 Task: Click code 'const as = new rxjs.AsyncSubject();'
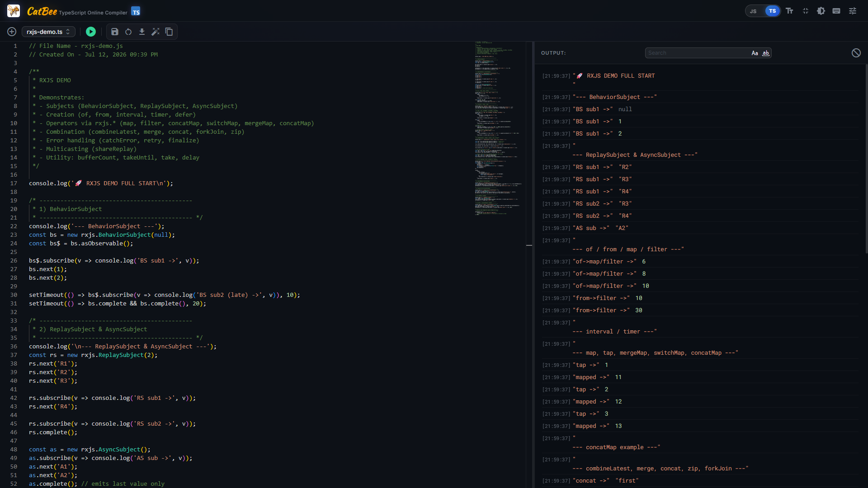(x=90, y=450)
